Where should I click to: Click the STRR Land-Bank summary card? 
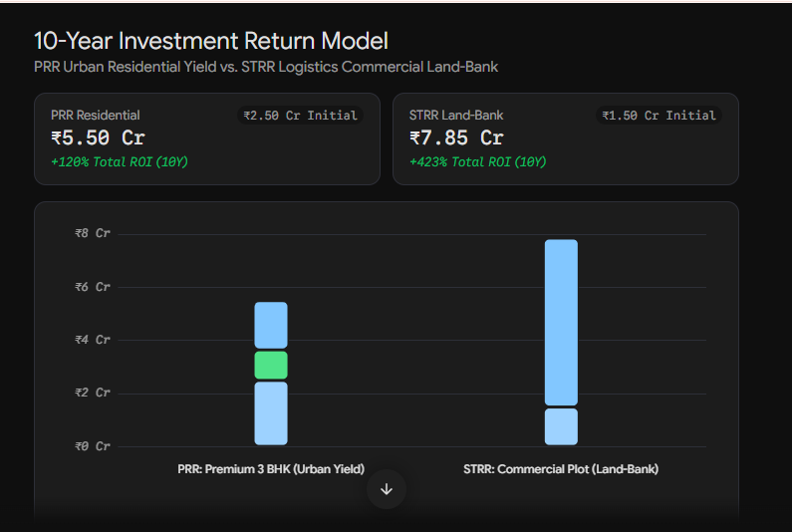tap(566, 138)
